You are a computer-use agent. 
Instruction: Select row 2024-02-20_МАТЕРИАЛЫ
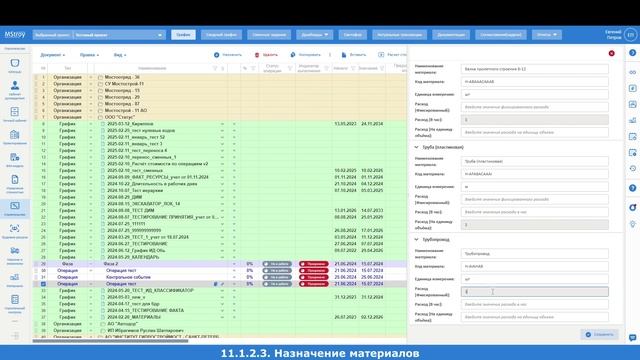pos(220,317)
